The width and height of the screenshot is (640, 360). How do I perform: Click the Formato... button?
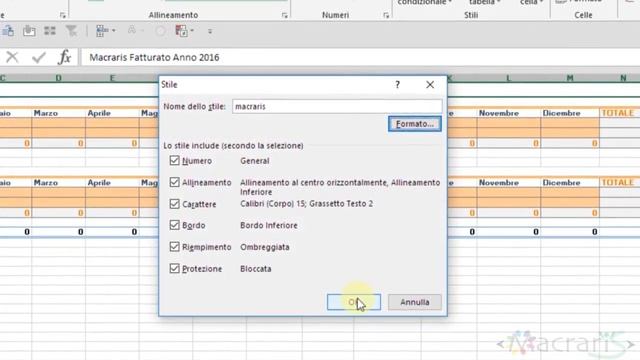click(415, 124)
